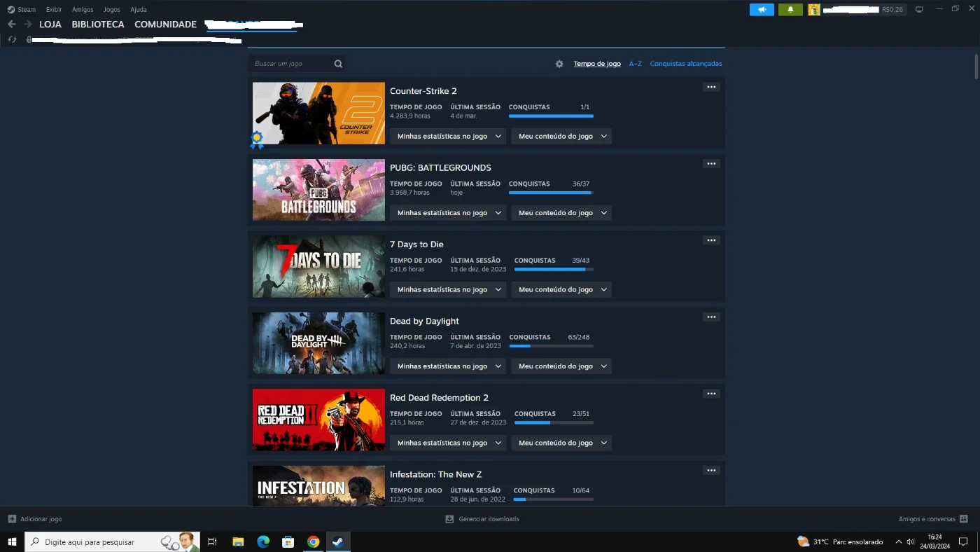Reload the page using the refresh icon
The image size is (980, 552).
(x=12, y=39)
